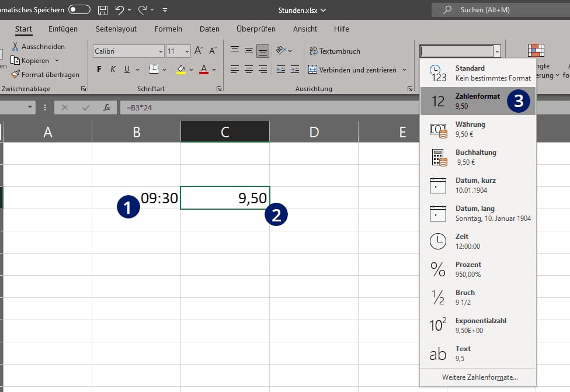Open the Einfügen ribbon tab

coord(63,29)
